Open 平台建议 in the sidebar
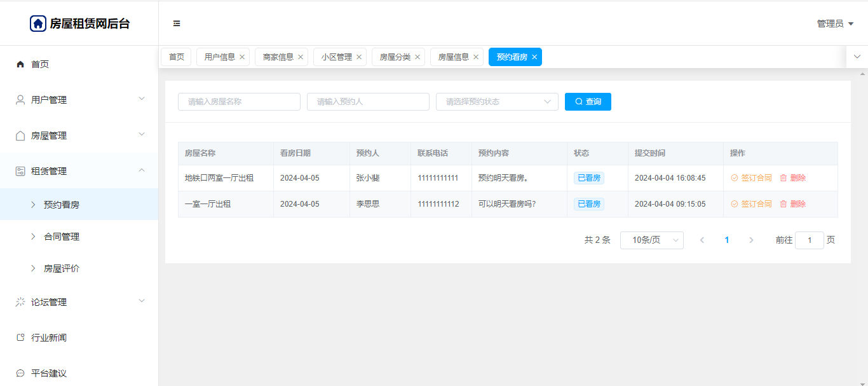Screen dimensions: 868x386 (x=48, y=373)
